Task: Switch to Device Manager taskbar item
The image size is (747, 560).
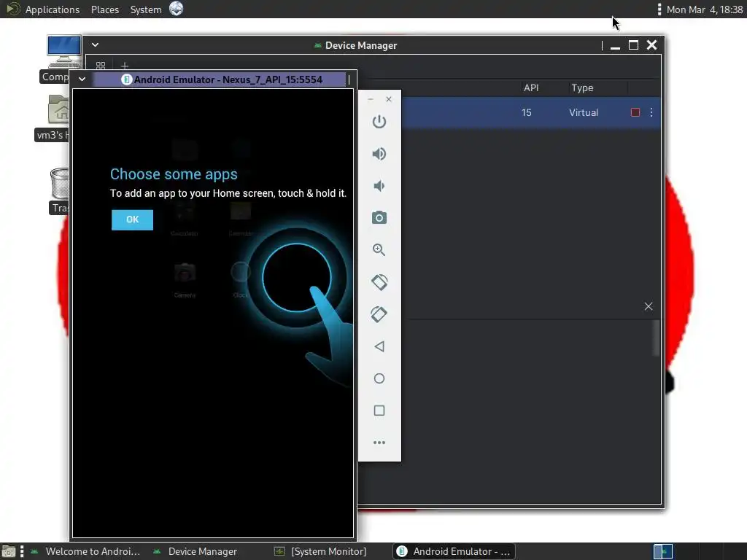Action: tap(196, 551)
